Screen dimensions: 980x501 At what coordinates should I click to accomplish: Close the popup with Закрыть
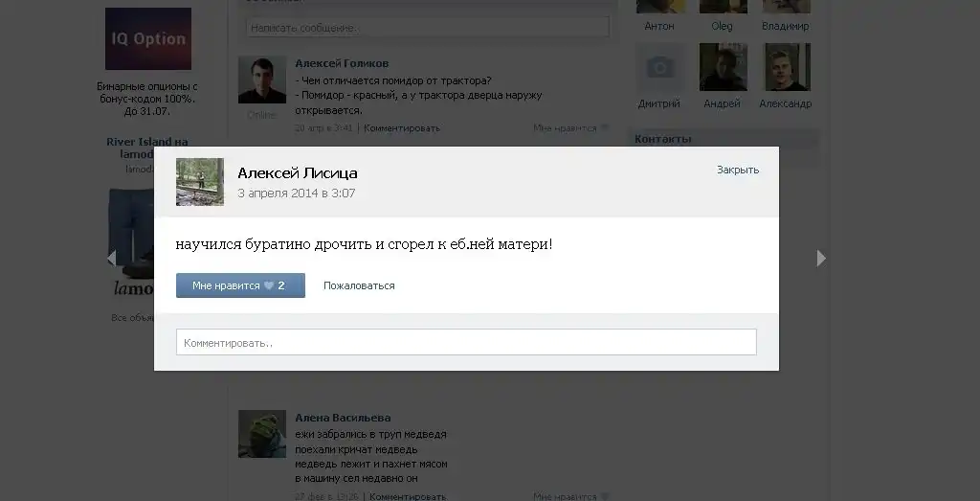pyautogui.click(x=738, y=170)
